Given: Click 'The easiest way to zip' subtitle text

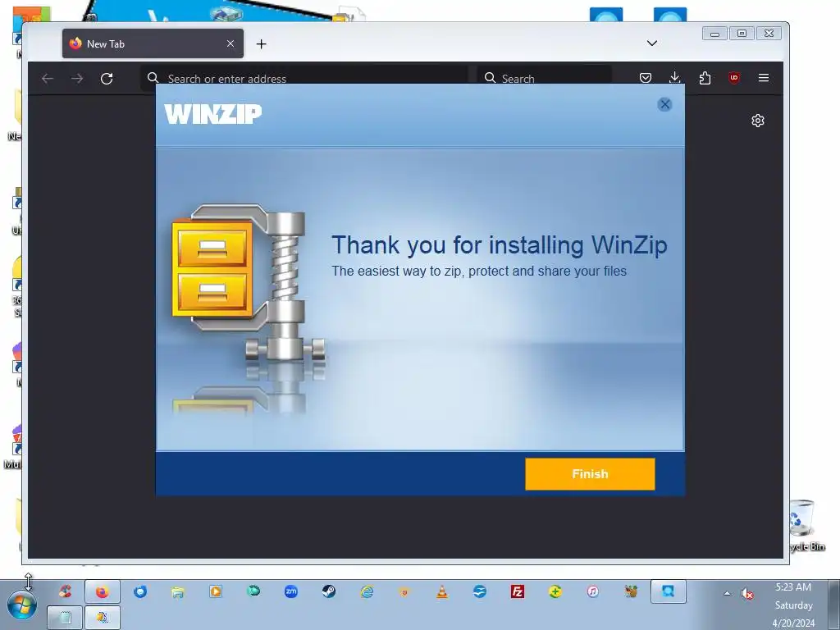Looking at the screenshot, I should [479, 271].
